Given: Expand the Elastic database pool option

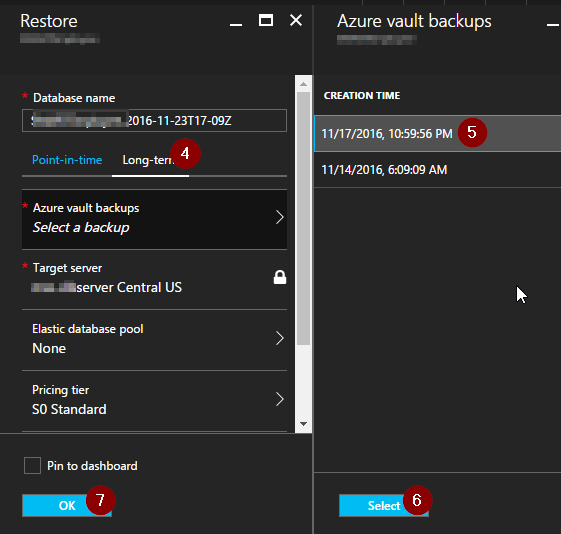Looking at the screenshot, I should (154, 339).
